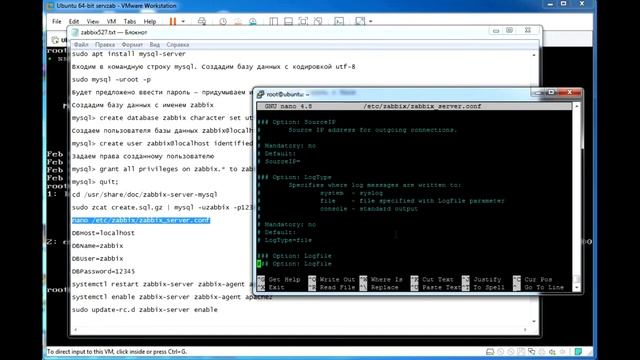Click the PuTTY terminal scrollbar up arrow

577,106
